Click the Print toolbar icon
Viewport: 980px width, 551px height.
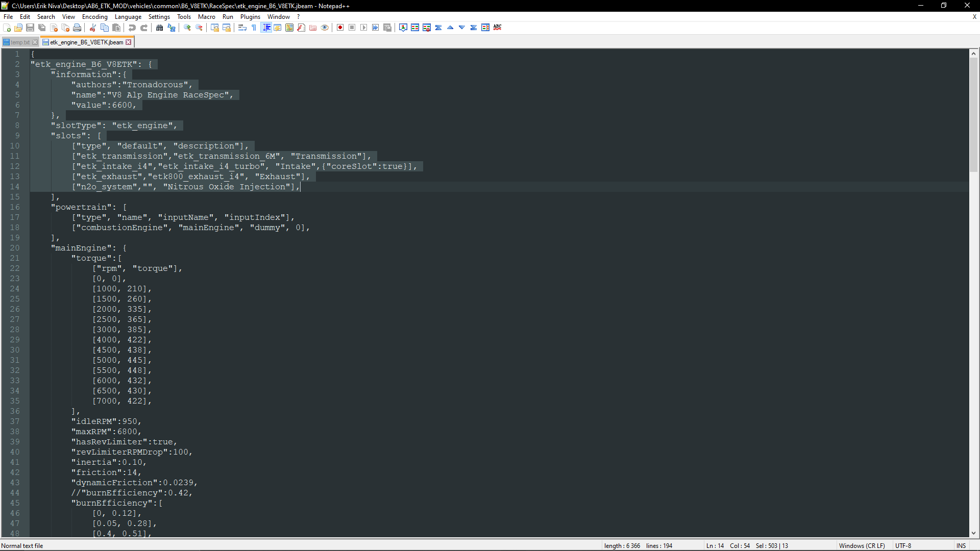(x=77, y=28)
